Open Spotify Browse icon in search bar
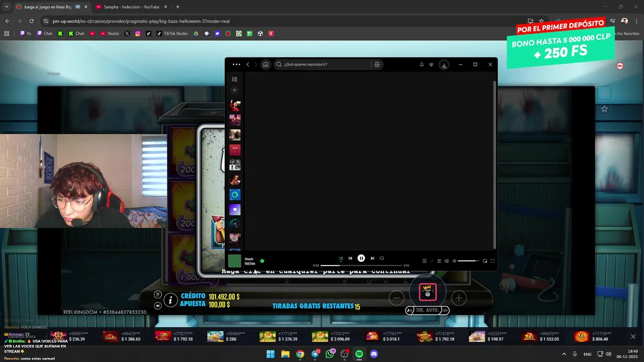The width and height of the screenshot is (644, 362). 377,64
